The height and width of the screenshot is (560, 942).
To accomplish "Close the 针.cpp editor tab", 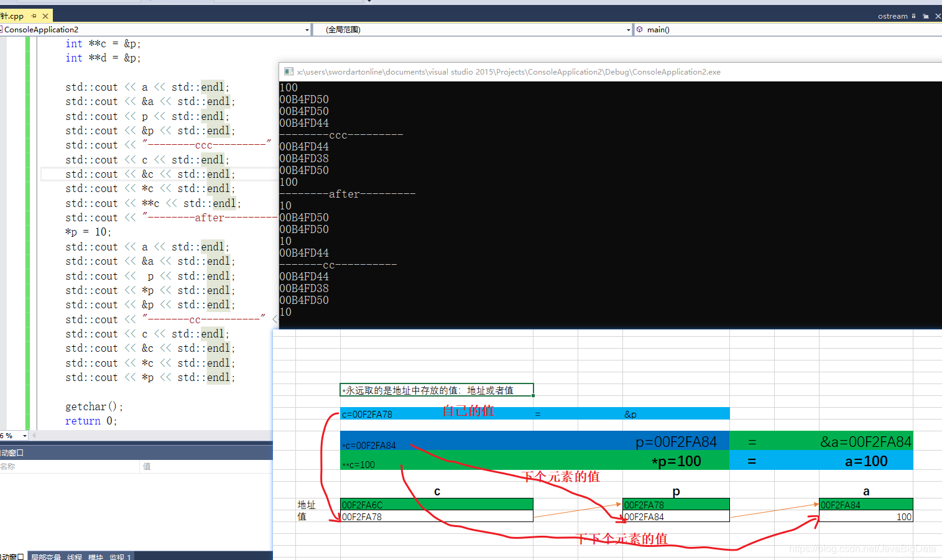I will (45, 16).
